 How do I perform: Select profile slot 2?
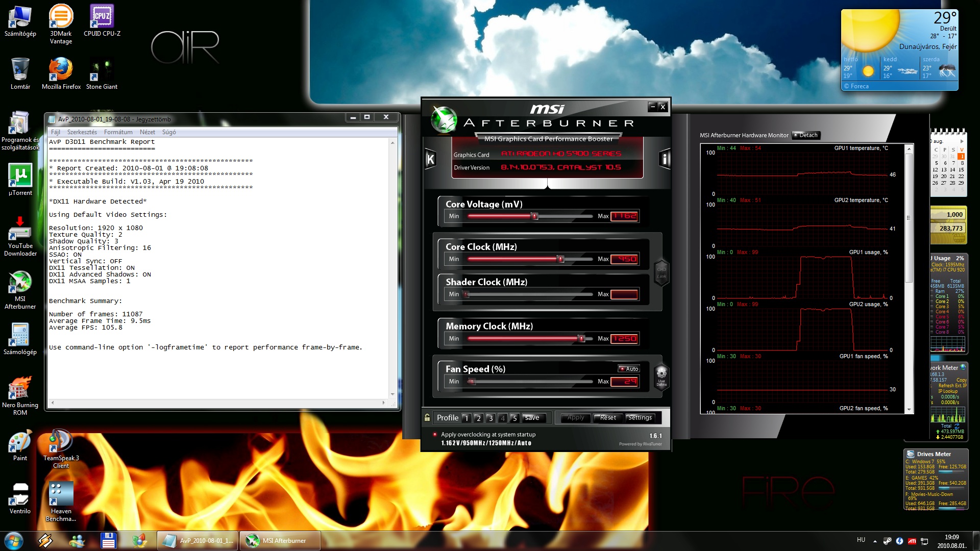[x=478, y=418]
